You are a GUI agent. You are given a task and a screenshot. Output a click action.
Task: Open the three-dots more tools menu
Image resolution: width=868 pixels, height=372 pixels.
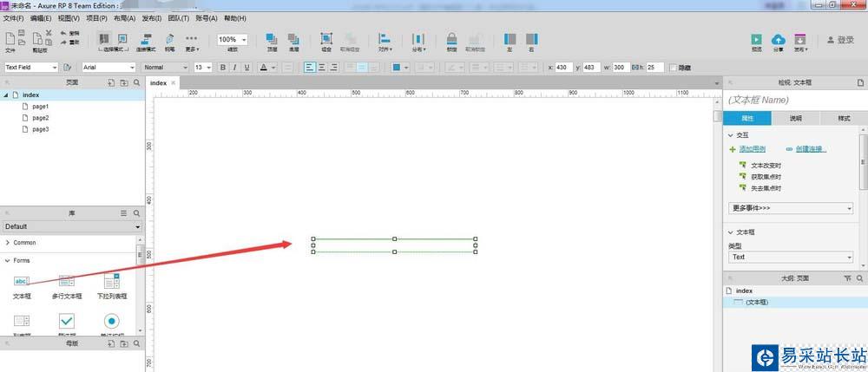coord(192,38)
